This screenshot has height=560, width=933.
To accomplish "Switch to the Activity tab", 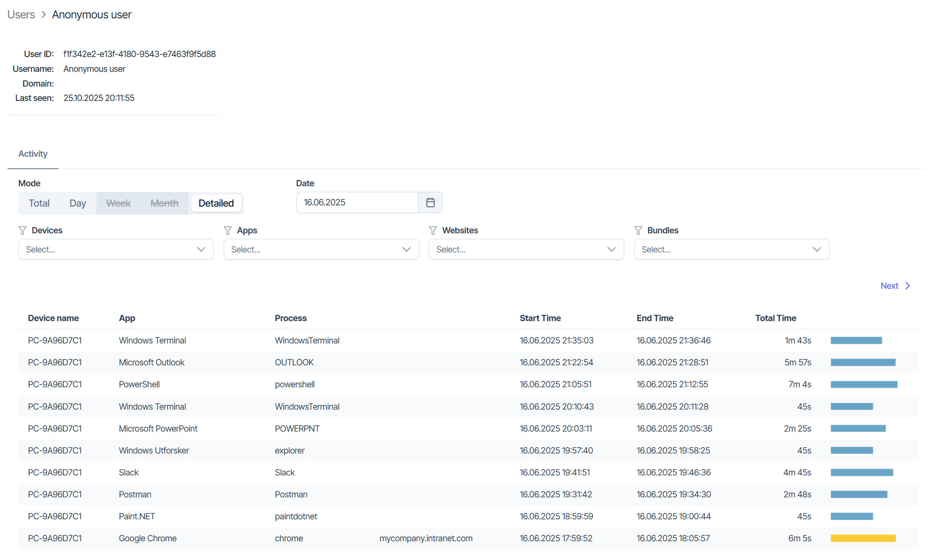I will (x=33, y=154).
